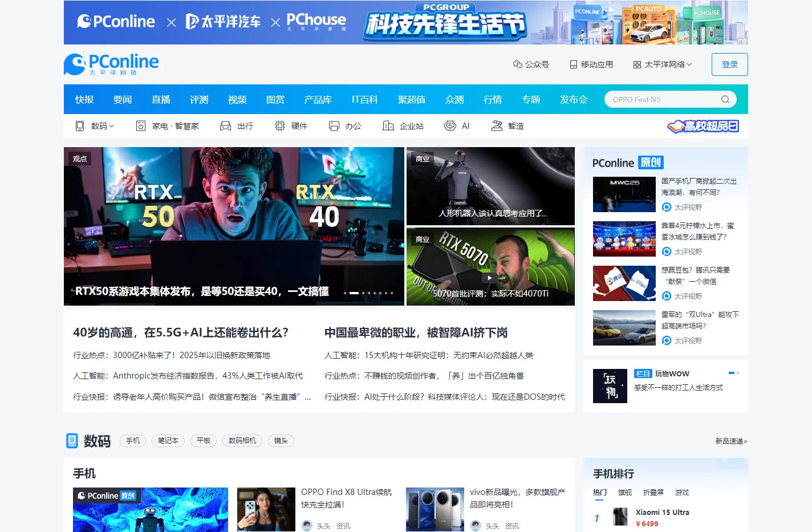Viewport: 812px width, 532px height.
Task: Click the 太评视野 icon under 雪冰城 article
Action: (x=667, y=251)
